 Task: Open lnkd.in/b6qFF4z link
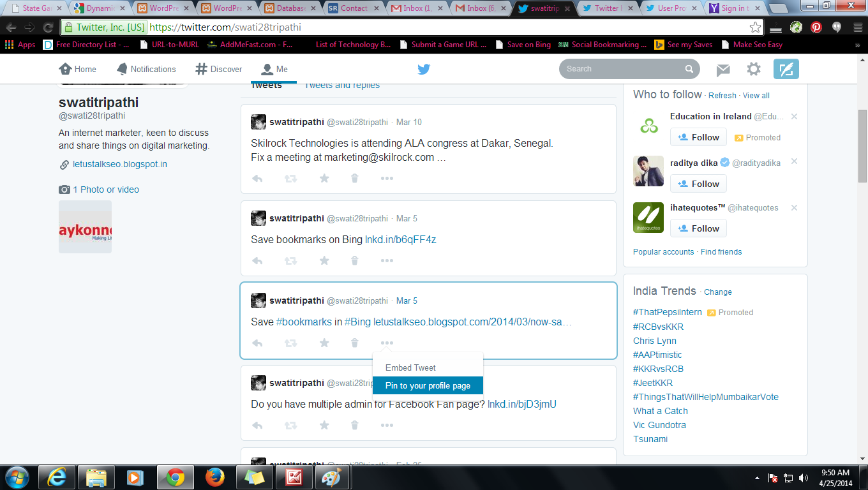pyautogui.click(x=401, y=240)
